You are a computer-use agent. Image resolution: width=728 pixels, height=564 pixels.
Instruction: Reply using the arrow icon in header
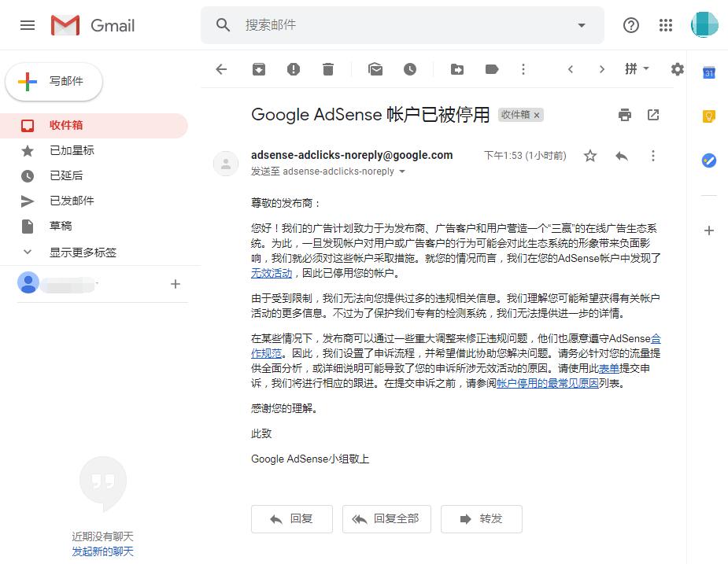[622, 156]
